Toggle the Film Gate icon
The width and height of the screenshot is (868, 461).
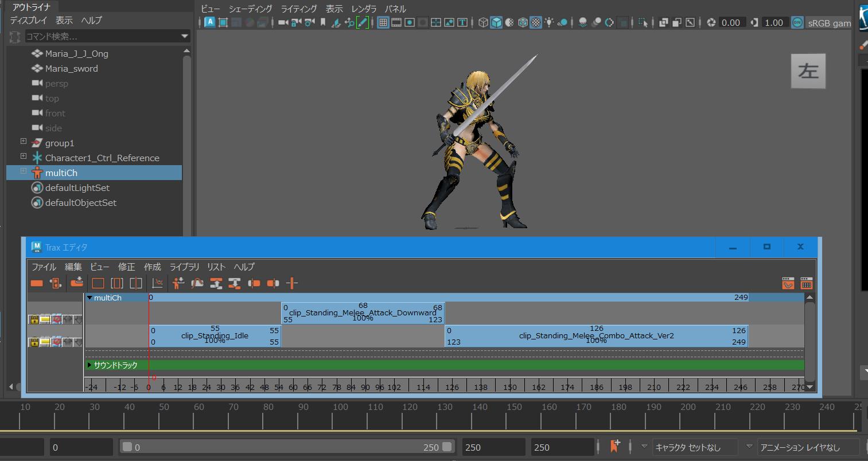396,22
